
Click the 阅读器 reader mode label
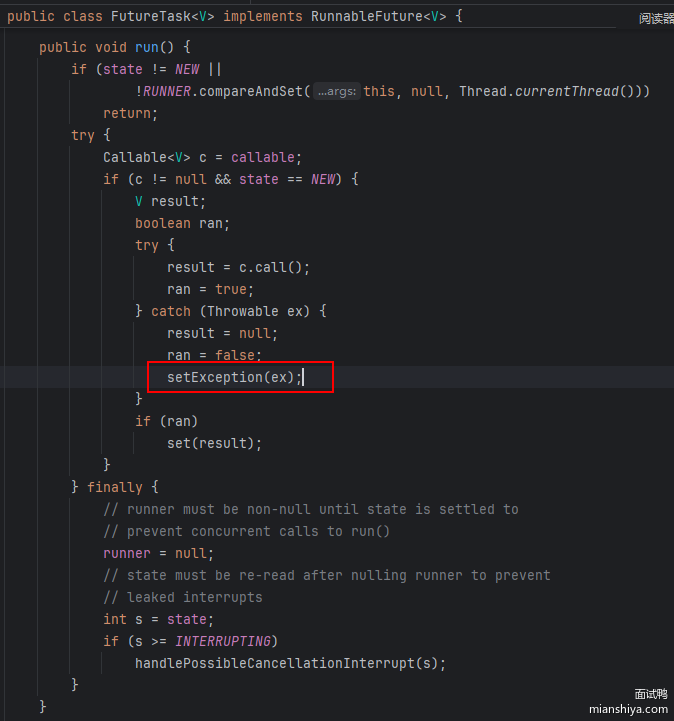pyautogui.click(x=656, y=18)
